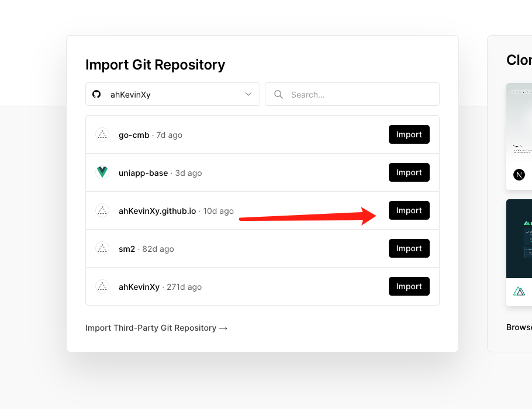Expand the account dropdown chevron
This screenshot has width=532, height=409.
point(248,94)
